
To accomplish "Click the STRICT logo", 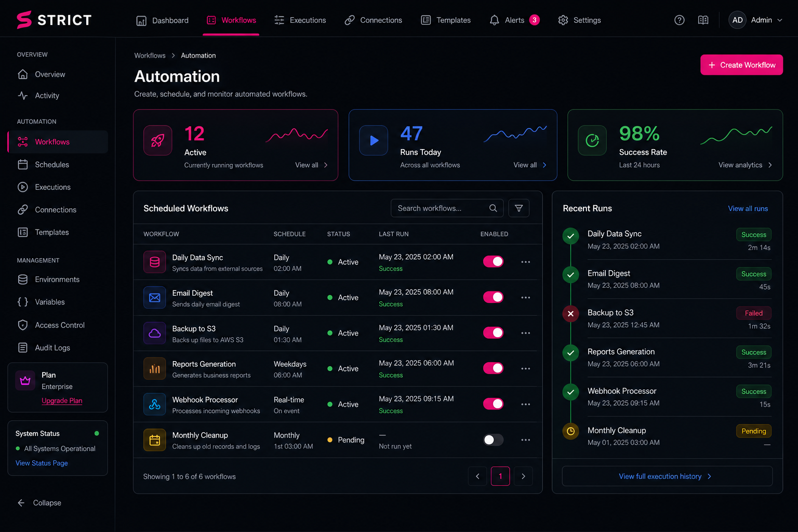I will click(x=54, y=20).
